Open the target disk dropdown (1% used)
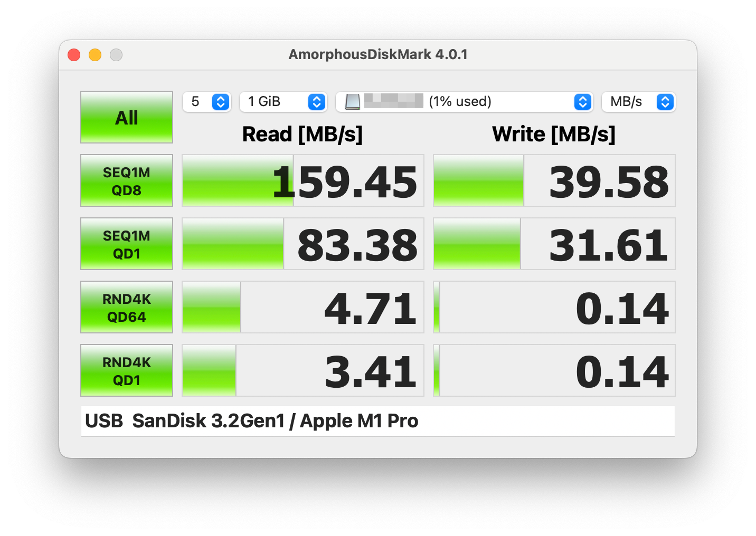This screenshot has width=756, height=536. tap(465, 102)
